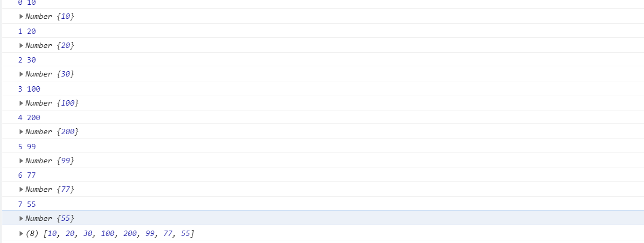Expand the Number {30} object

(22, 74)
